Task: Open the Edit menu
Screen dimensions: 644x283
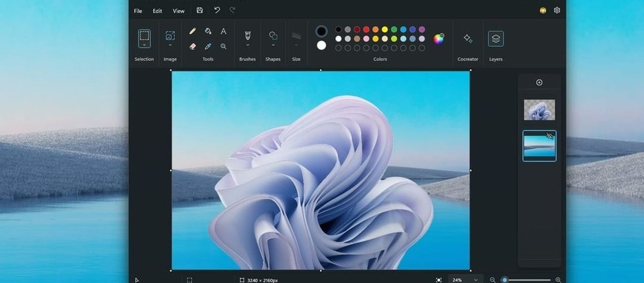Action: tap(157, 11)
